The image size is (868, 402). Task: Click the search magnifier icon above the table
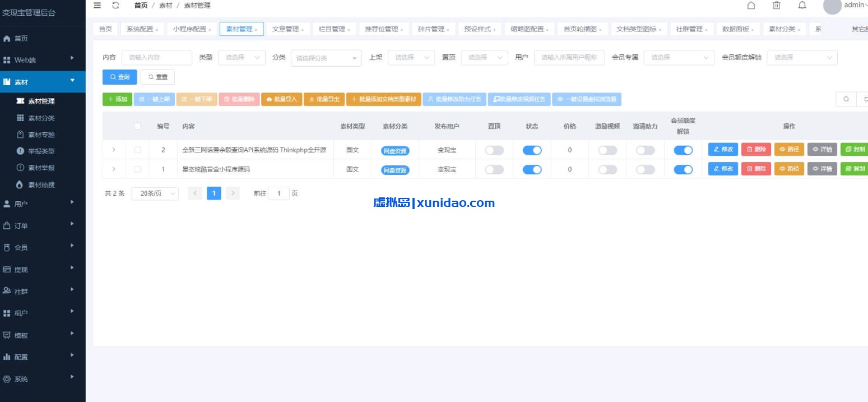846,99
